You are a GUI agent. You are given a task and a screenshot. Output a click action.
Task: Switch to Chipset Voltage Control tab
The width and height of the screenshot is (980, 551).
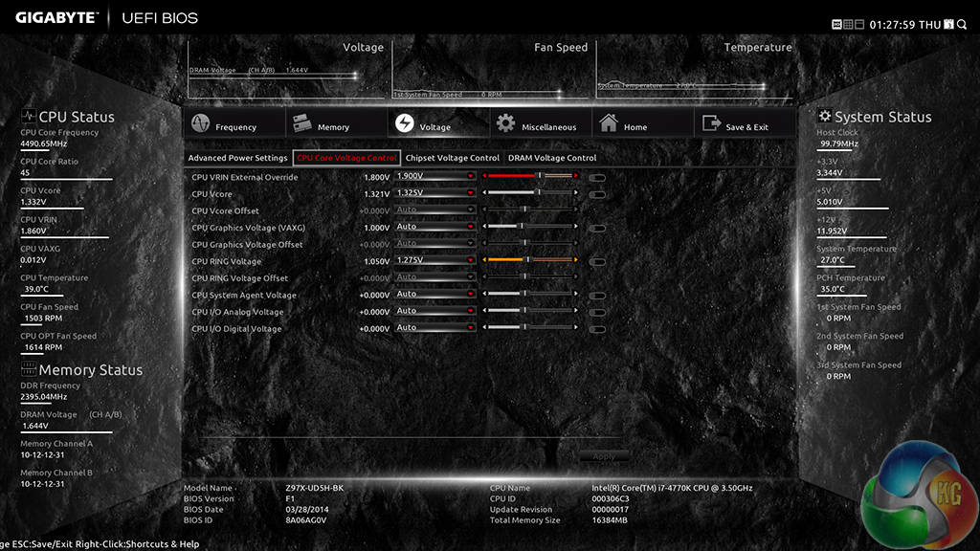(x=453, y=158)
